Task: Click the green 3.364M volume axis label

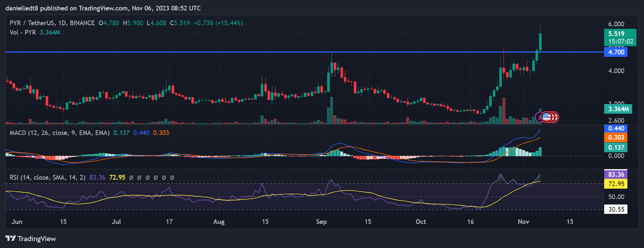Action: (x=618, y=109)
